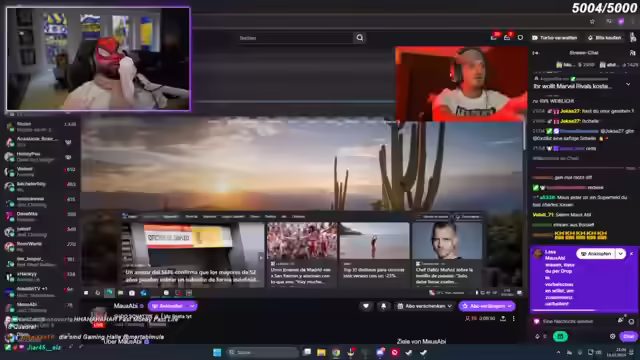Open chat settings gear icon

[x=613, y=336]
